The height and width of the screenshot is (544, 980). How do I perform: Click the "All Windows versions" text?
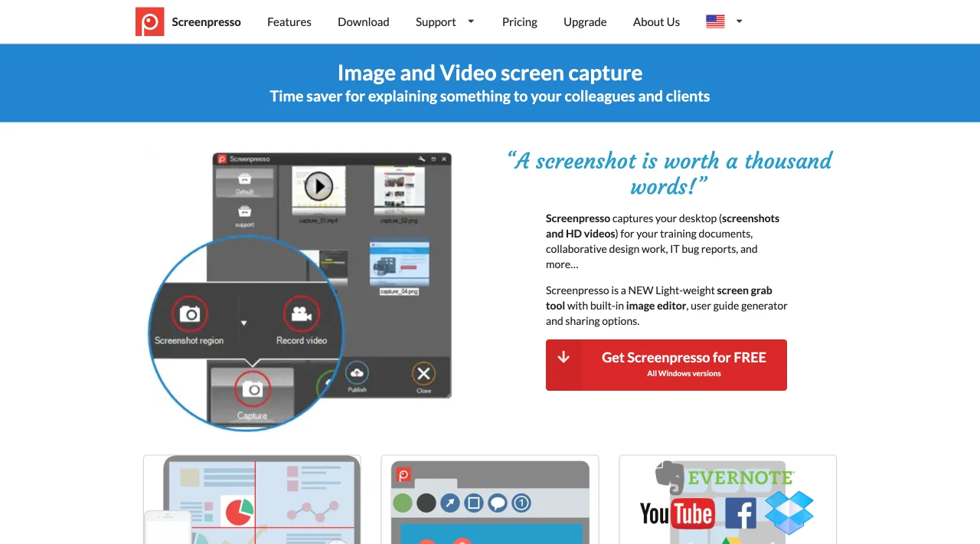pos(684,374)
